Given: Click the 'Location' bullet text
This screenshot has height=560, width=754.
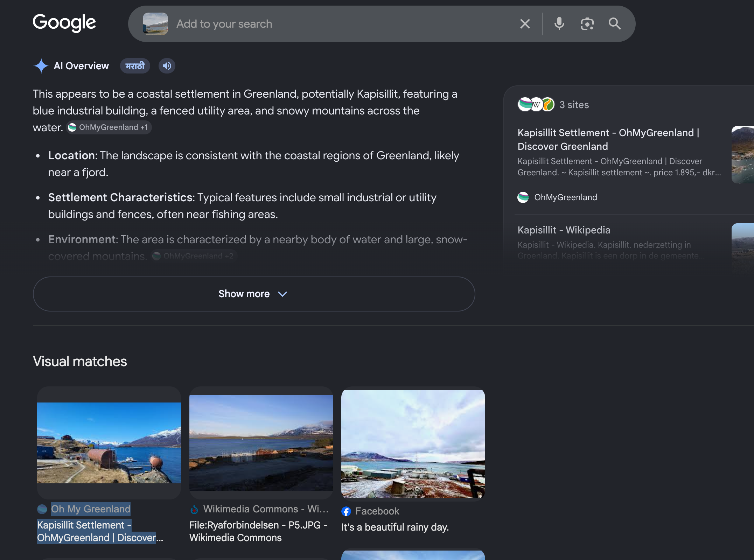Looking at the screenshot, I should (253, 164).
